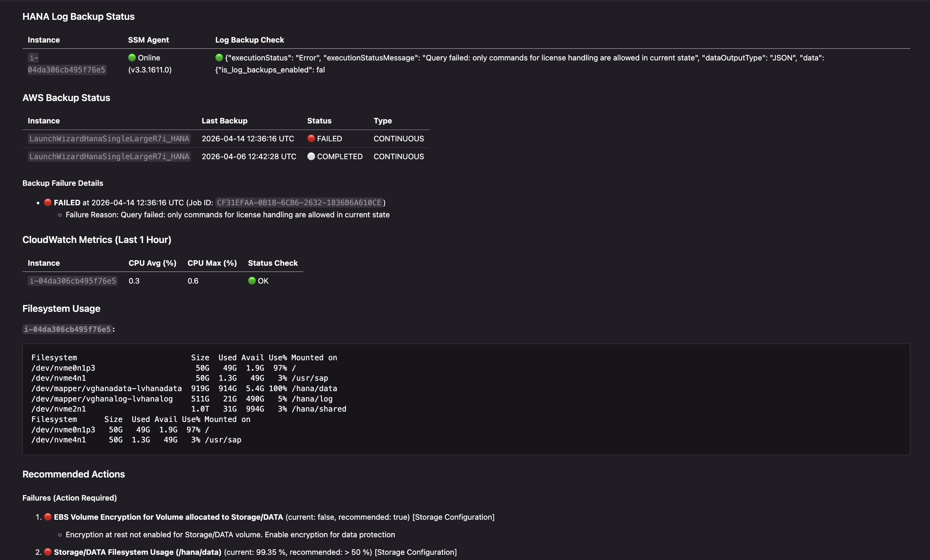Click the /hana/data 100% line in the filesystem output

[184, 388]
